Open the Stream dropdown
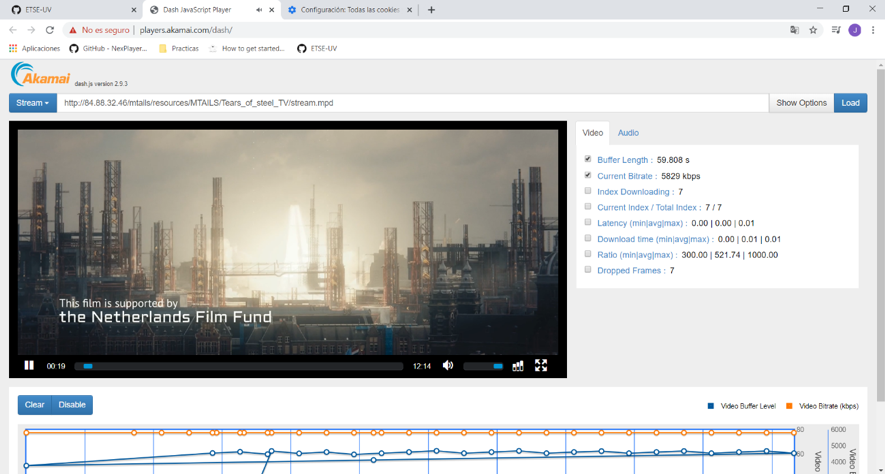The height and width of the screenshot is (474, 885). [33, 103]
